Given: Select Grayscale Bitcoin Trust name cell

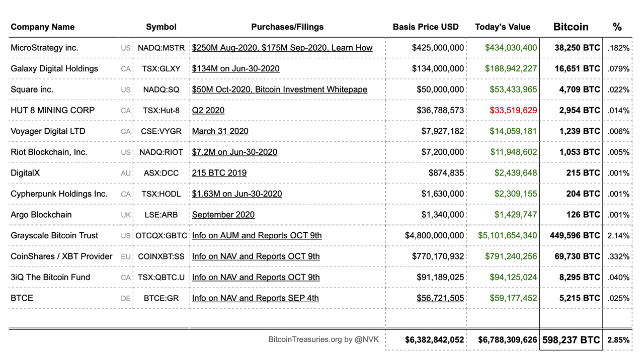Looking at the screenshot, I should tap(54, 235).
